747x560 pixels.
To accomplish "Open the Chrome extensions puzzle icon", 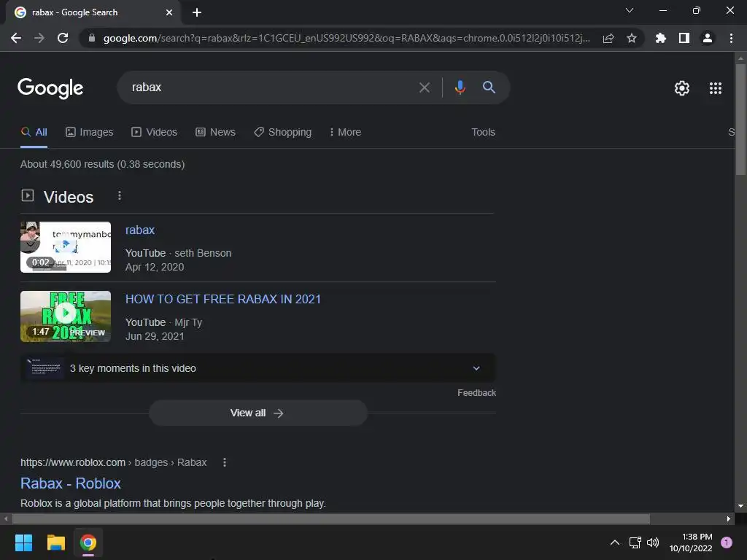I will click(x=661, y=38).
